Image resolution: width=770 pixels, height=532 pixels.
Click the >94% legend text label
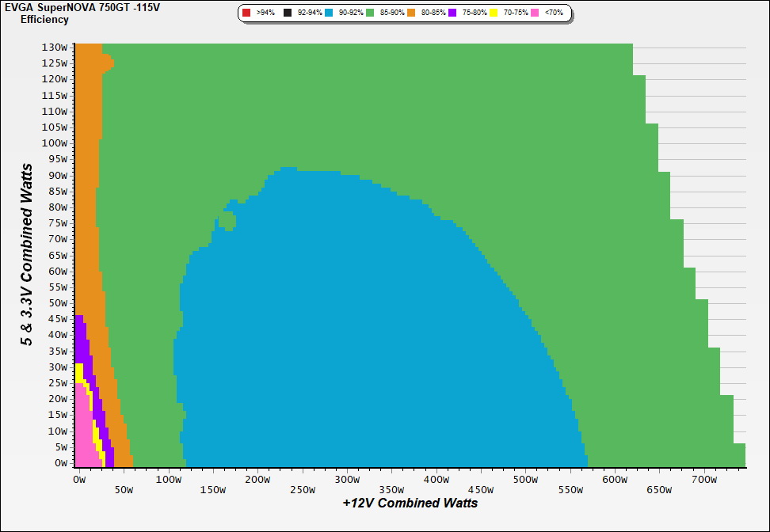point(265,13)
